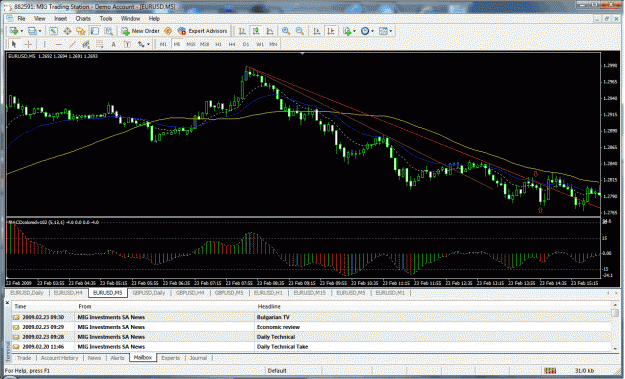Expand the Profiles dropdown arrow
This screenshot has height=379, width=625.
click(40, 31)
